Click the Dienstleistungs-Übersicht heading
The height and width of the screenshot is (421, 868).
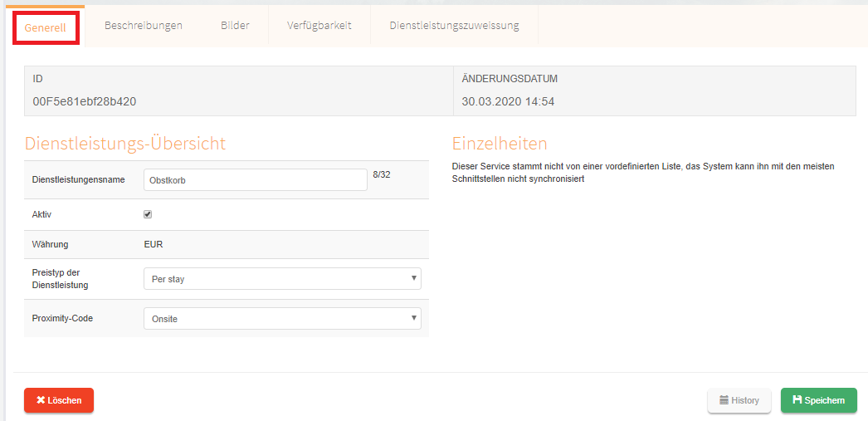pyautogui.click(x=125, y=144)
